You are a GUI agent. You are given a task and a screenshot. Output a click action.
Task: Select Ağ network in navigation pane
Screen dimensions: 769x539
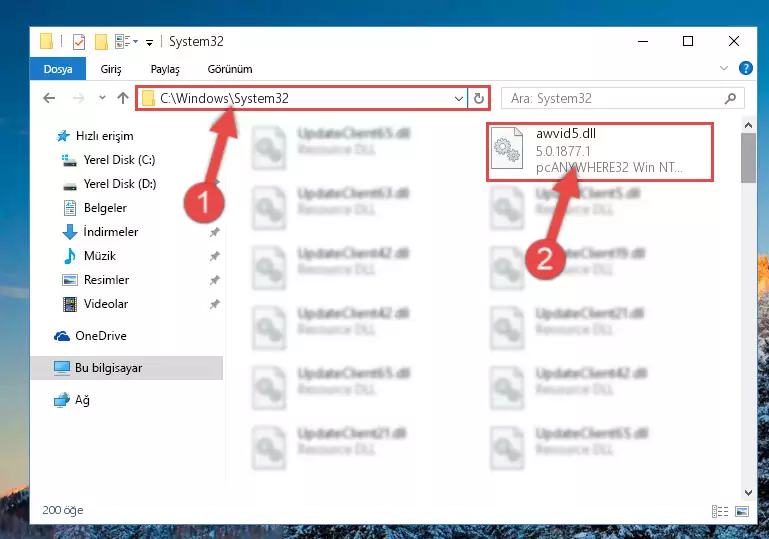pyautogui.click(x=82, y=400)
